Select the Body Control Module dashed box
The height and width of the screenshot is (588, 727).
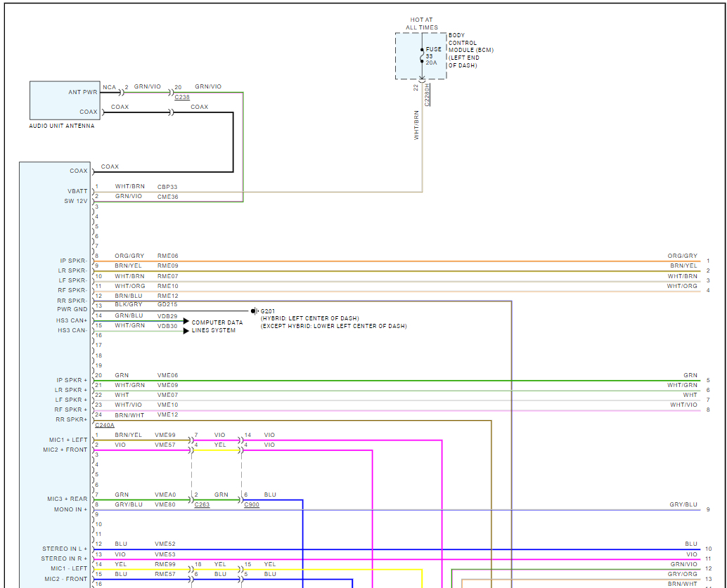coord(420,55)
